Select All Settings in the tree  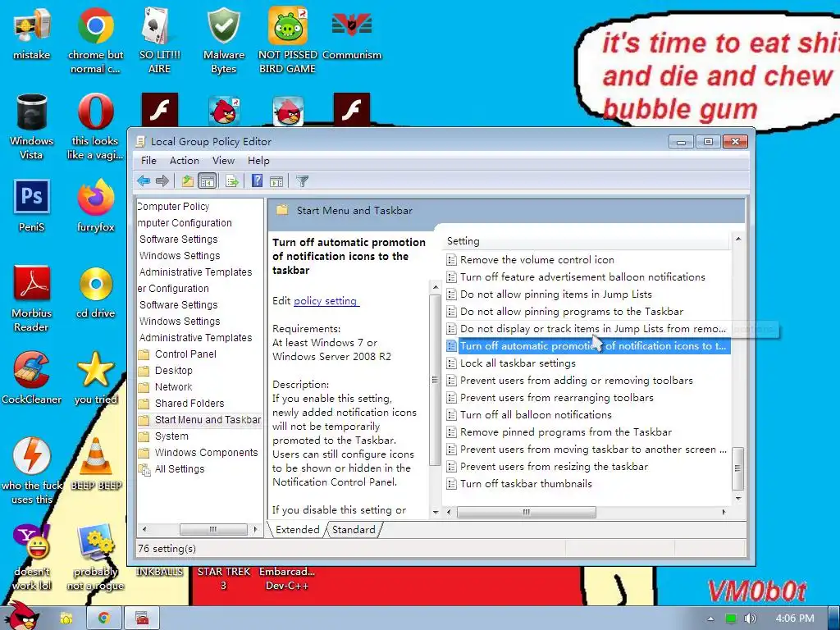pyautogui.click(x=180, y=469)
